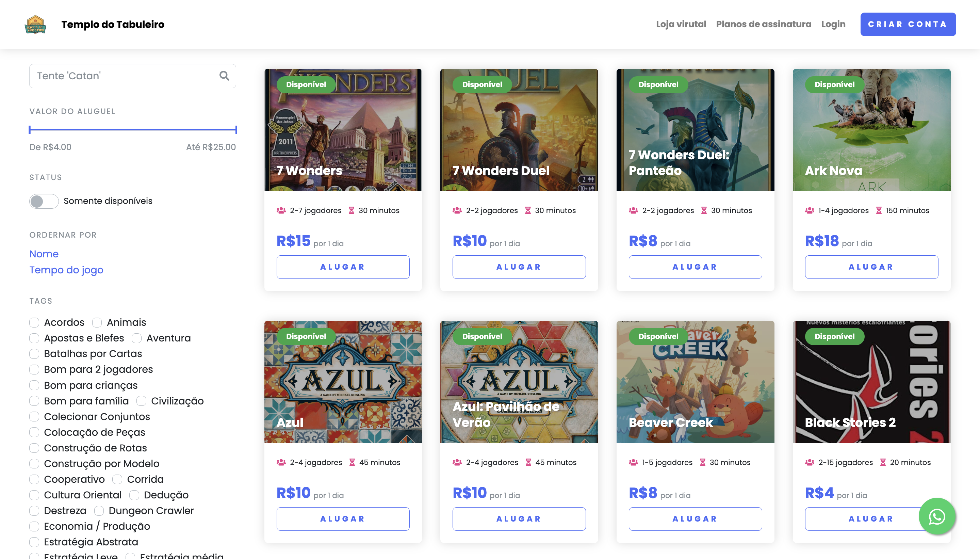This screenshot has height=559, width=980.
Task: Sort games by Nome
Action: (x=44, y=254)
